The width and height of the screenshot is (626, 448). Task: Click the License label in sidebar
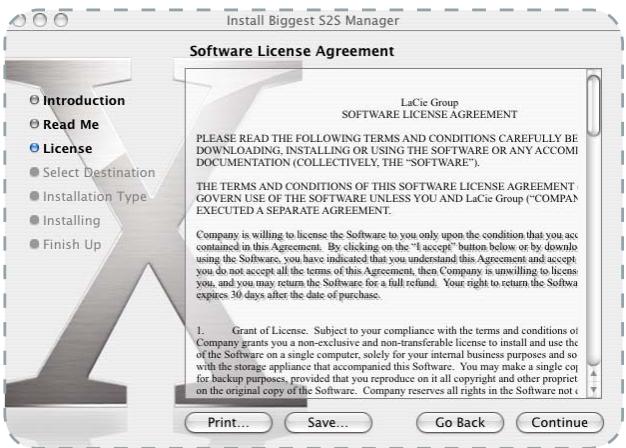pos(67,148)
